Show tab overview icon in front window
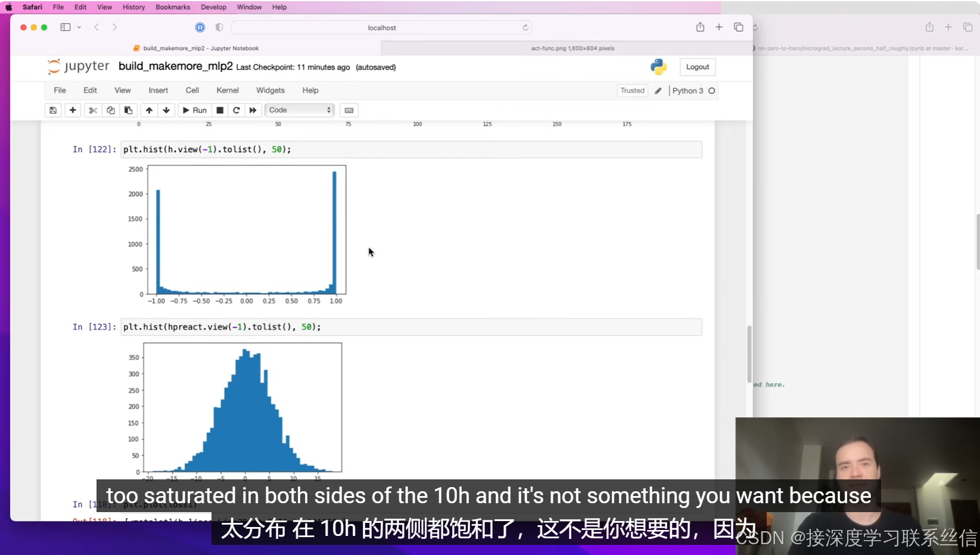 738,27
